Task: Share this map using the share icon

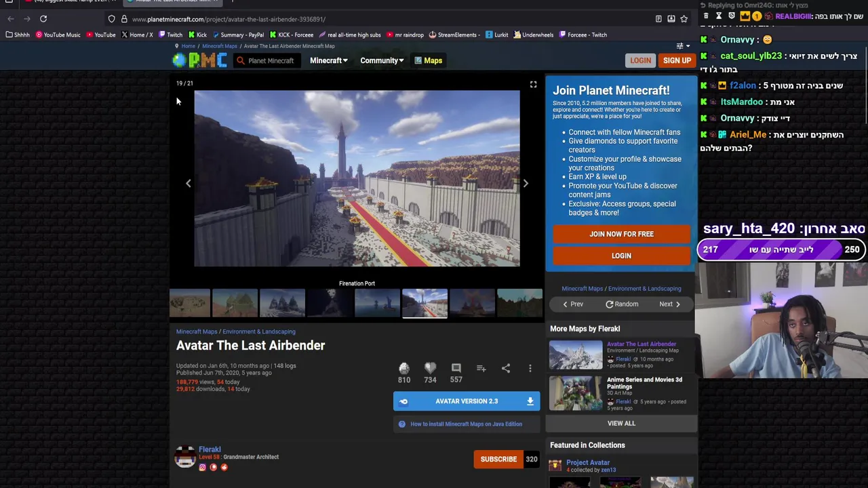Action: click(506, 368)
